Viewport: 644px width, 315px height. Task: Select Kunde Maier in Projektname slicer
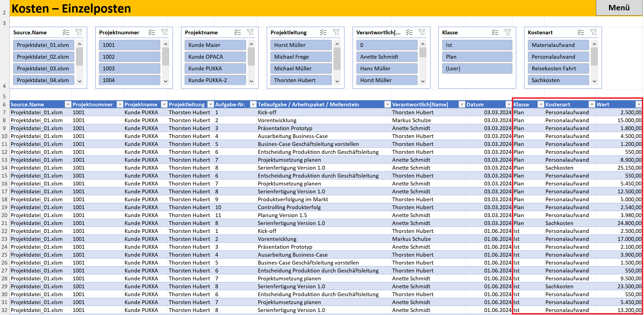pos(215,45)
